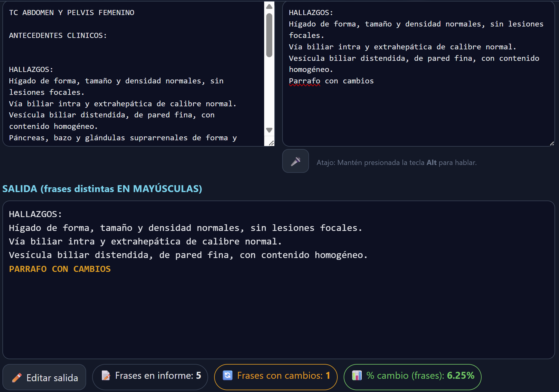Click the refresh icon beside Frases con cambios
This screenshot has height=392, width=559.
coord(227,375)
